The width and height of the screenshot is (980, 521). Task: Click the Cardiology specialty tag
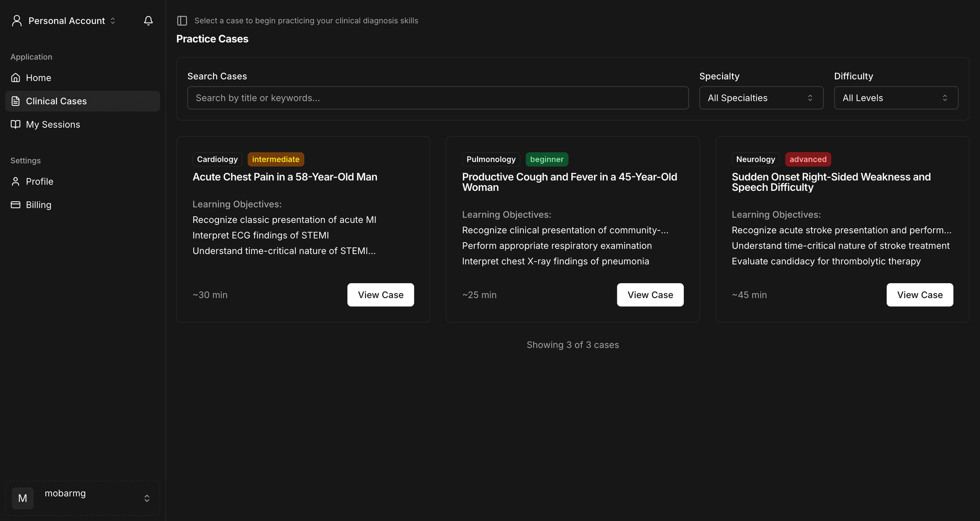click(x=217, y=159)
